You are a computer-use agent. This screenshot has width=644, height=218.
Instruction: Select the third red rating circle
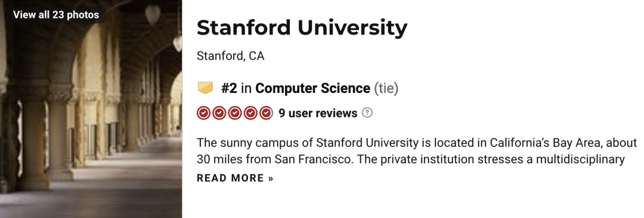pos(234,113)
